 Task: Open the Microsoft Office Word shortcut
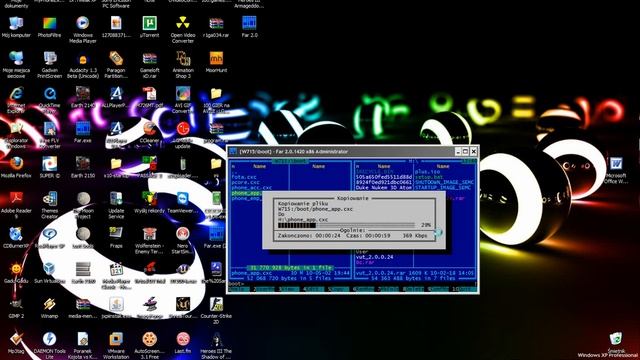[616, 170]
